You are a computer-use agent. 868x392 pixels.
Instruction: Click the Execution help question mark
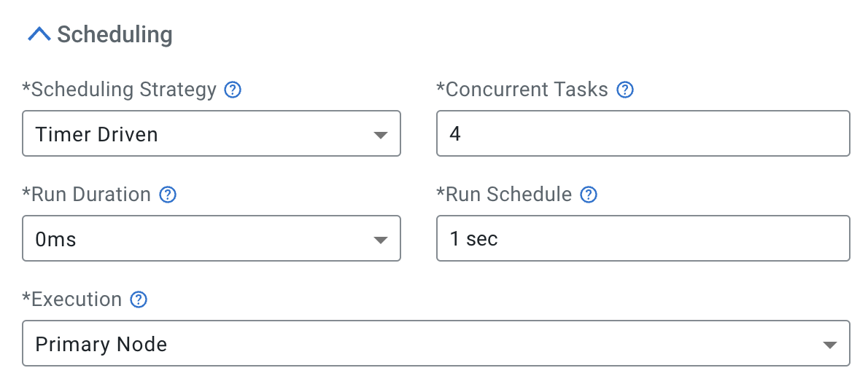point(139,299)
